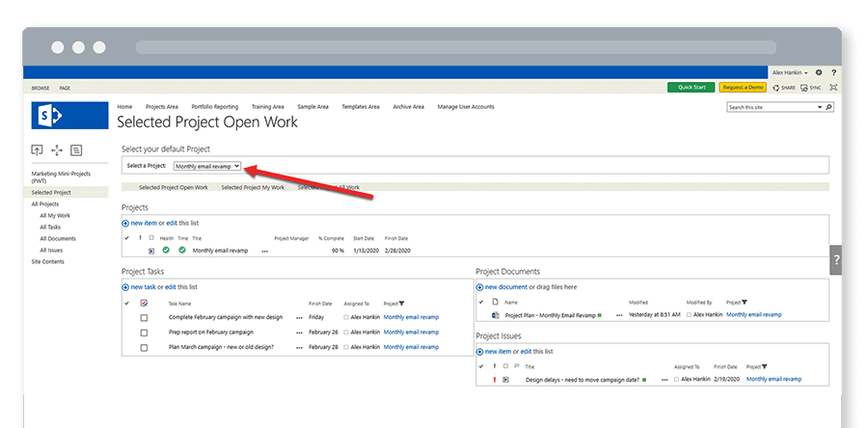The image size is (868, 428).
Task: Click the Share icon in the ribbon
Action: 780,88
